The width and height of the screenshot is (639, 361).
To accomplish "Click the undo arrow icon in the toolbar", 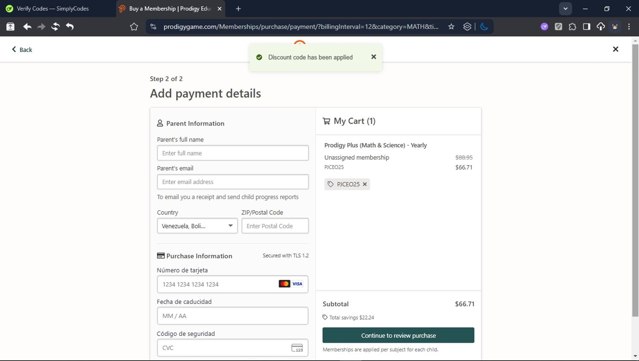I will pyautogui.click(x=70, y=26).
